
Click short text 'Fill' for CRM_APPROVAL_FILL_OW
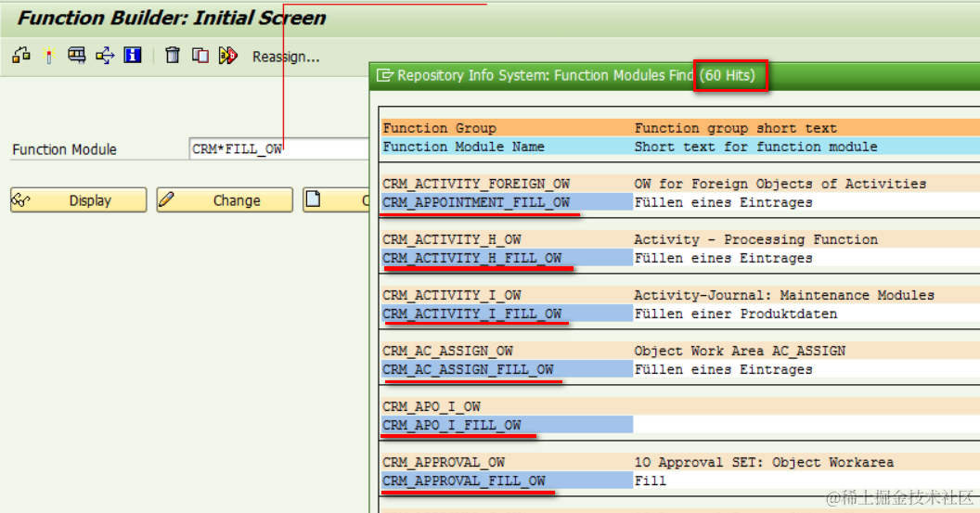pos(650,481)
